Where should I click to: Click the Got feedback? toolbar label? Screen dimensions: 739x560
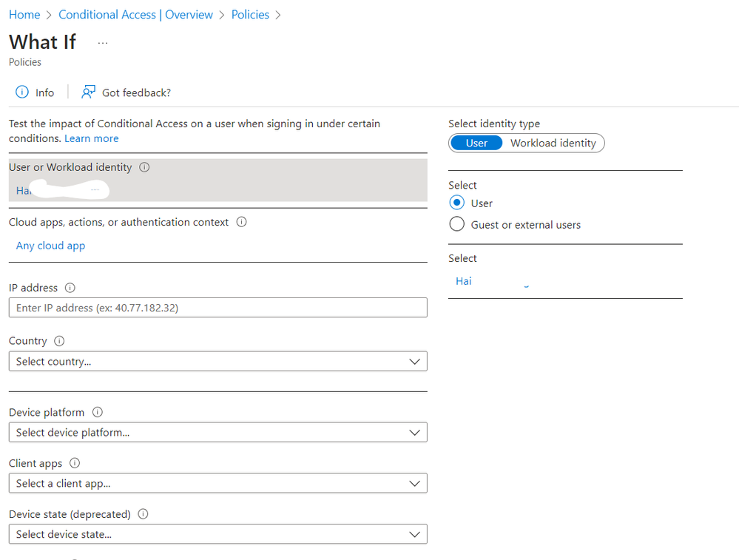point(136,93)
